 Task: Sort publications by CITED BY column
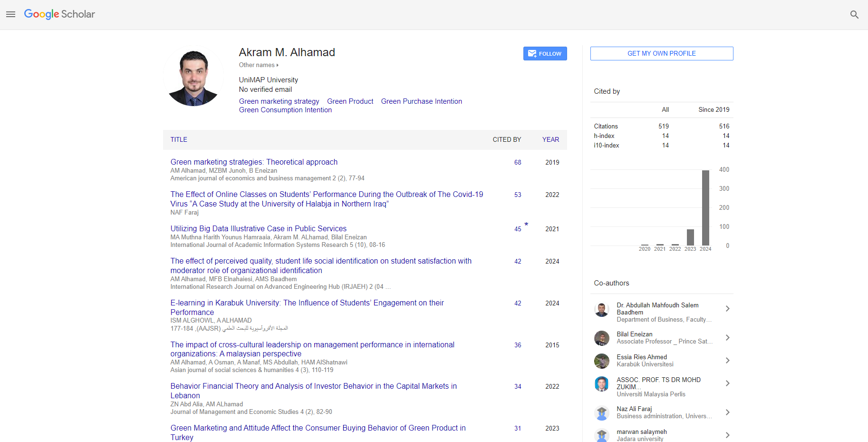[x=507, y=139]
